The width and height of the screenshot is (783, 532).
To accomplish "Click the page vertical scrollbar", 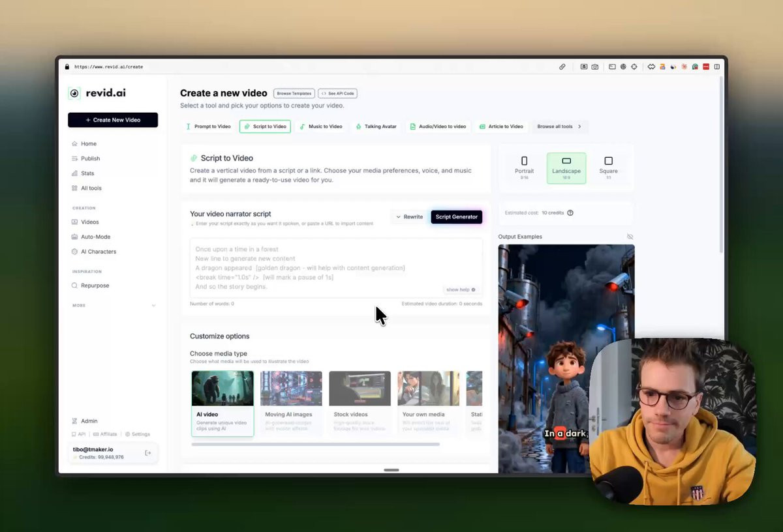I will click(721, 163).
